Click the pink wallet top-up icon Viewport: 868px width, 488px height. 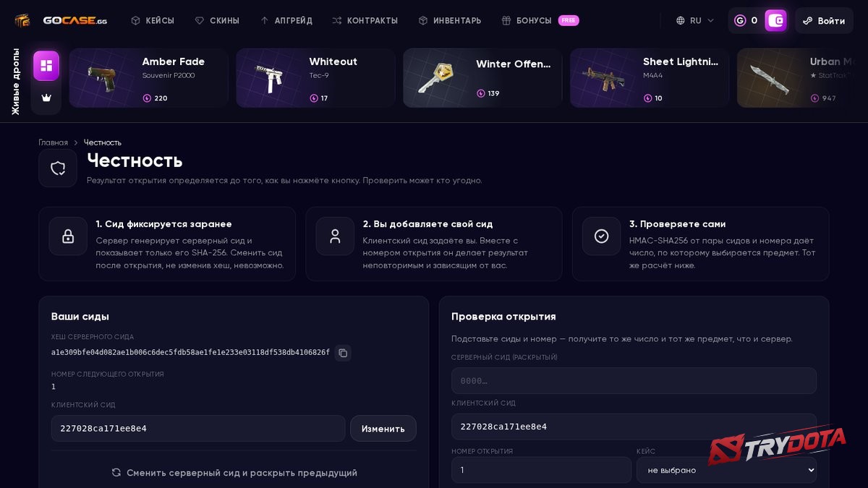click(775, 20)
